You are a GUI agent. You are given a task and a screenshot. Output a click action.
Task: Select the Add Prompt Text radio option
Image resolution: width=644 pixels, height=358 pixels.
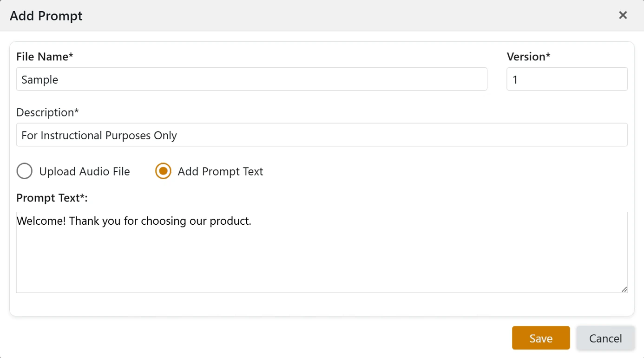tap(163, 171)
